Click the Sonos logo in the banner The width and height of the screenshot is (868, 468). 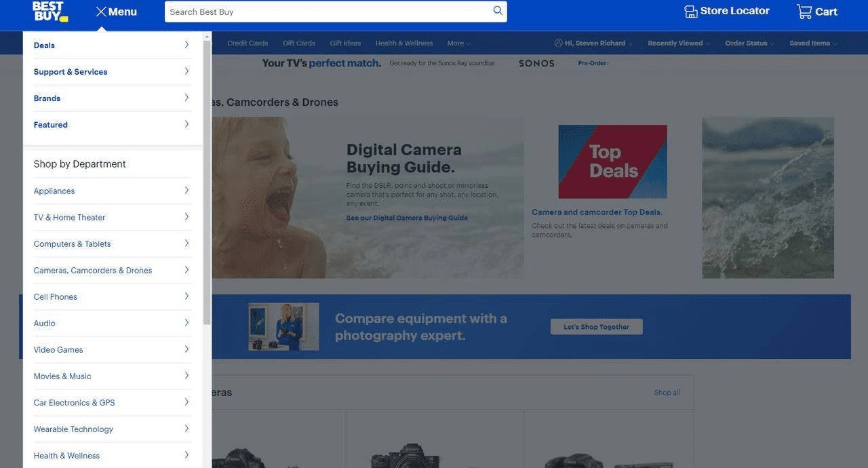point(536,63)
